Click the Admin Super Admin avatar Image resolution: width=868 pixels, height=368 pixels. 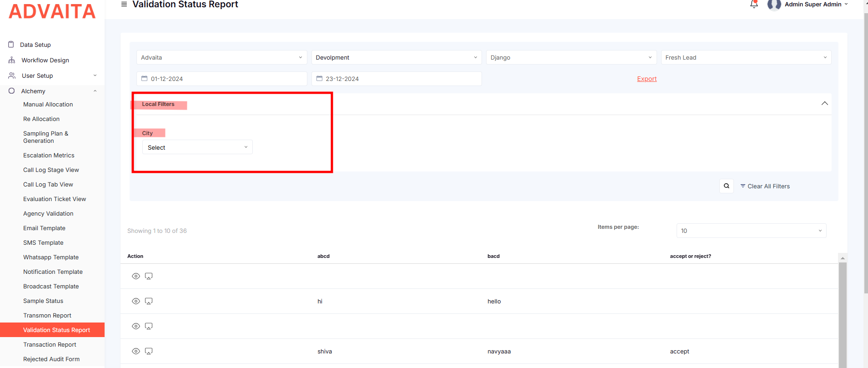tap(773, 5)
